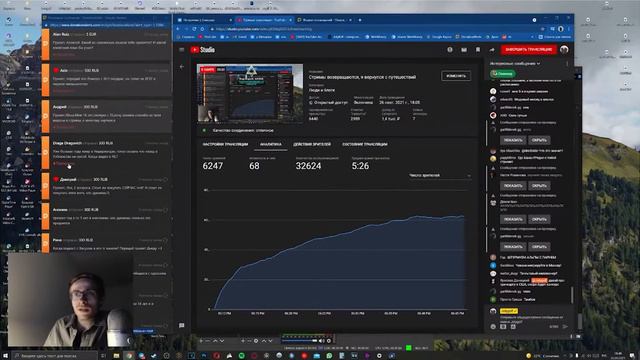Open a new Chrome tab with plus

pos(360,20)
